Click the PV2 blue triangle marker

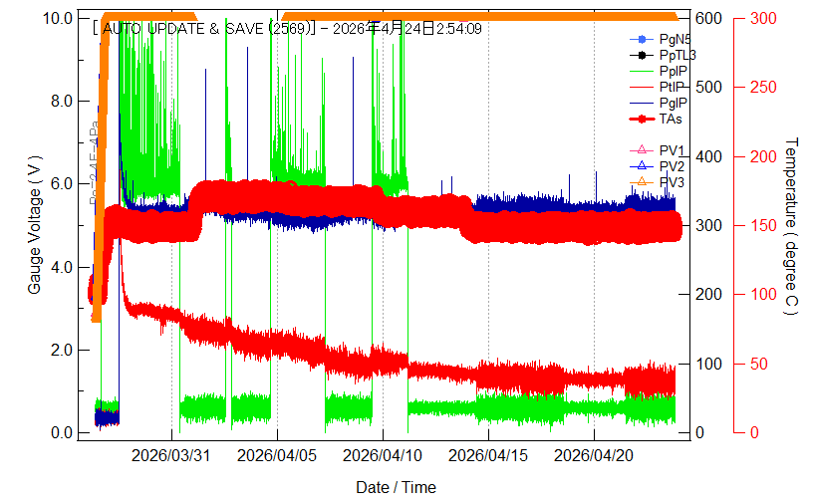pyautogui.click(x=642, y=166)
